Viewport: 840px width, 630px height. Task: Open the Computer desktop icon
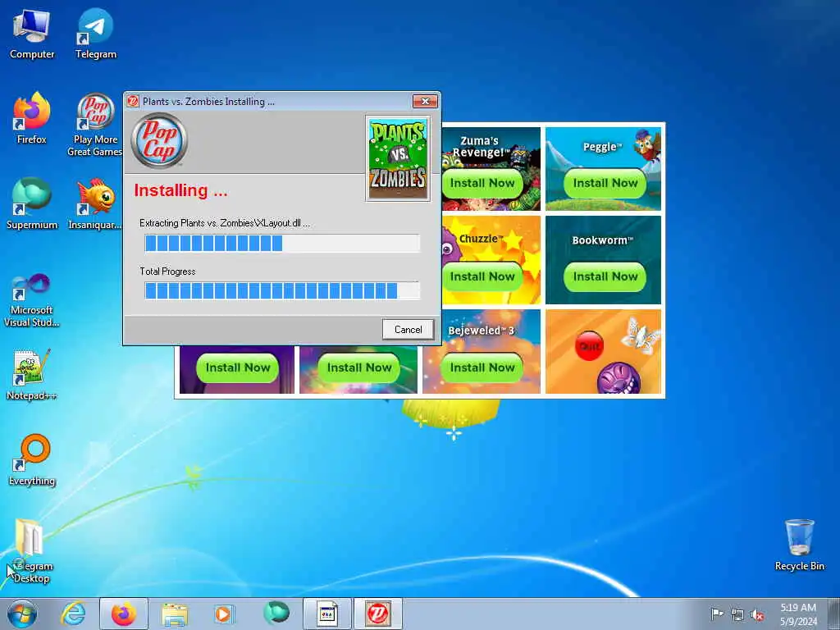[x=32, y=34]
